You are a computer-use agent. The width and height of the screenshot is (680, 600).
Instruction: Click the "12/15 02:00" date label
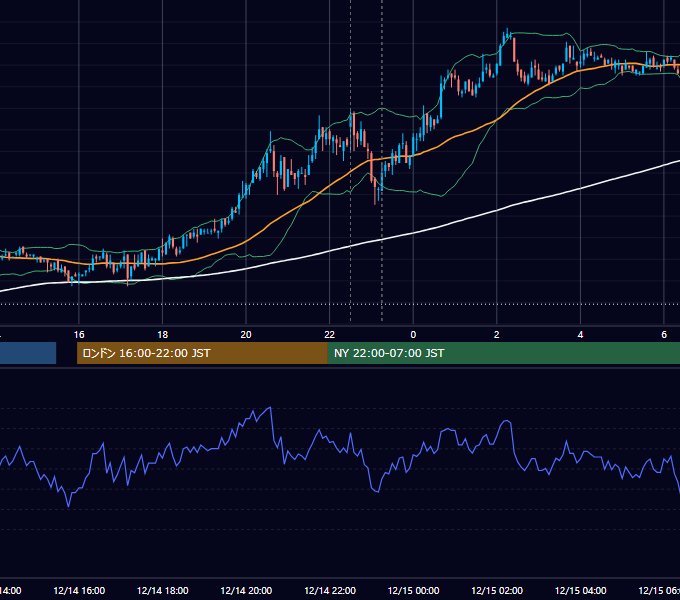click(497, 590)
